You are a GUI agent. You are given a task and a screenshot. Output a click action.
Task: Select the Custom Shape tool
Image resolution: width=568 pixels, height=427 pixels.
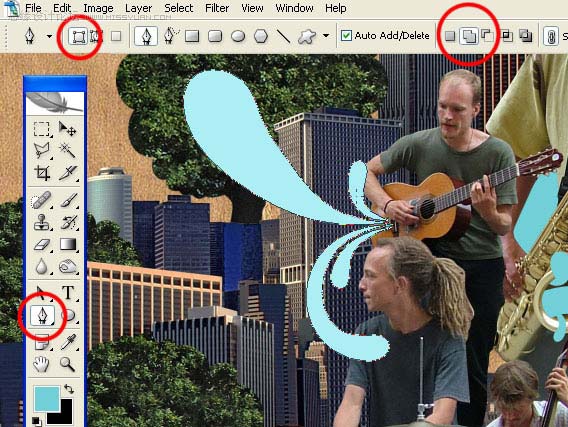306,36
